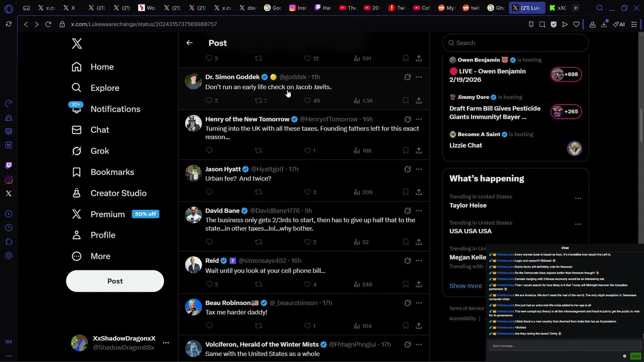Repost Beau Robinson's reply

point(258,326)
